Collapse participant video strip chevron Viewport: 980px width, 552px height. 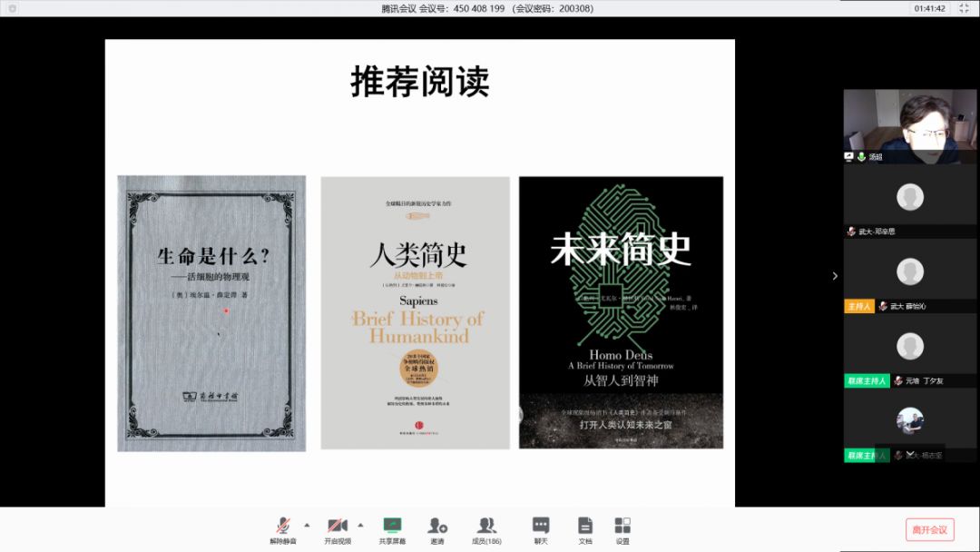point(835,276)
